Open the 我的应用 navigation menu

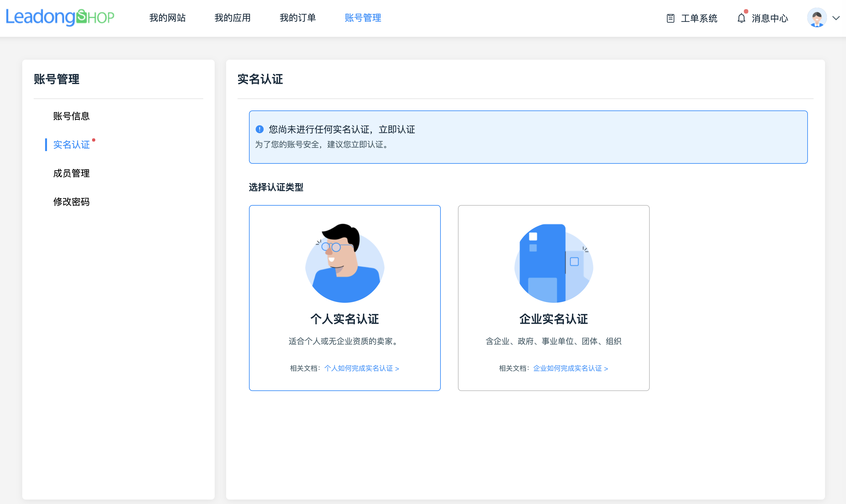[232, 18]
